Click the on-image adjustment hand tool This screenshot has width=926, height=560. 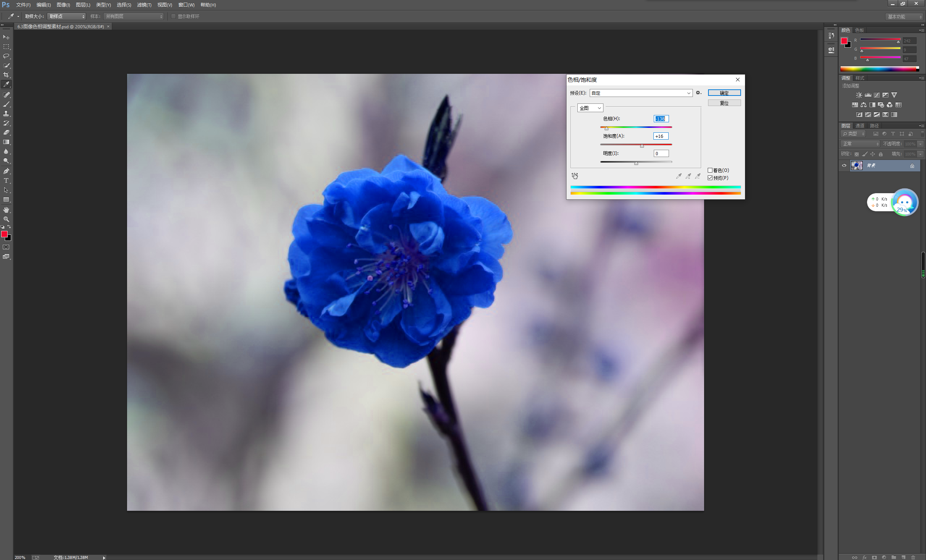click(575, 176)
